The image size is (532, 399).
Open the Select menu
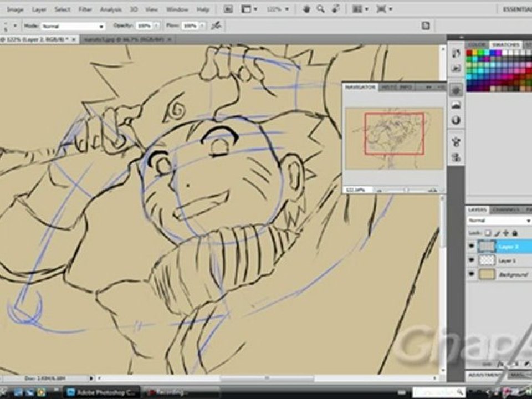point(63,9)
